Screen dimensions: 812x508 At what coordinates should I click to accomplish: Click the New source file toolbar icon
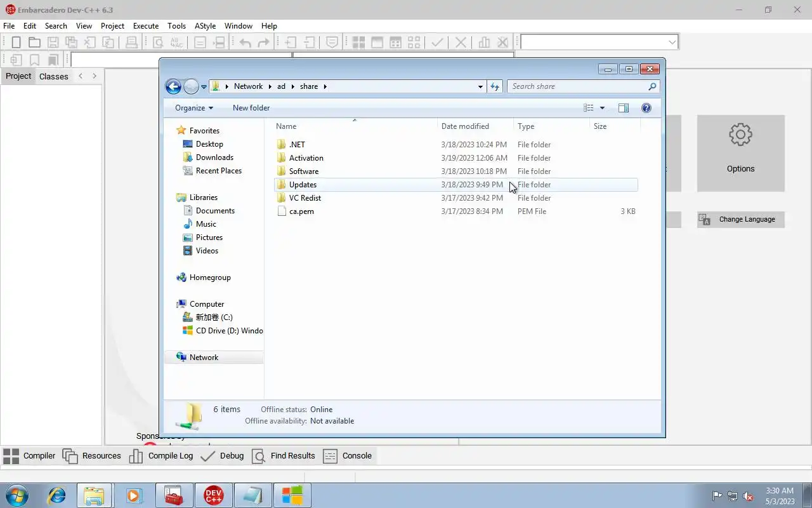pos(16,43)
